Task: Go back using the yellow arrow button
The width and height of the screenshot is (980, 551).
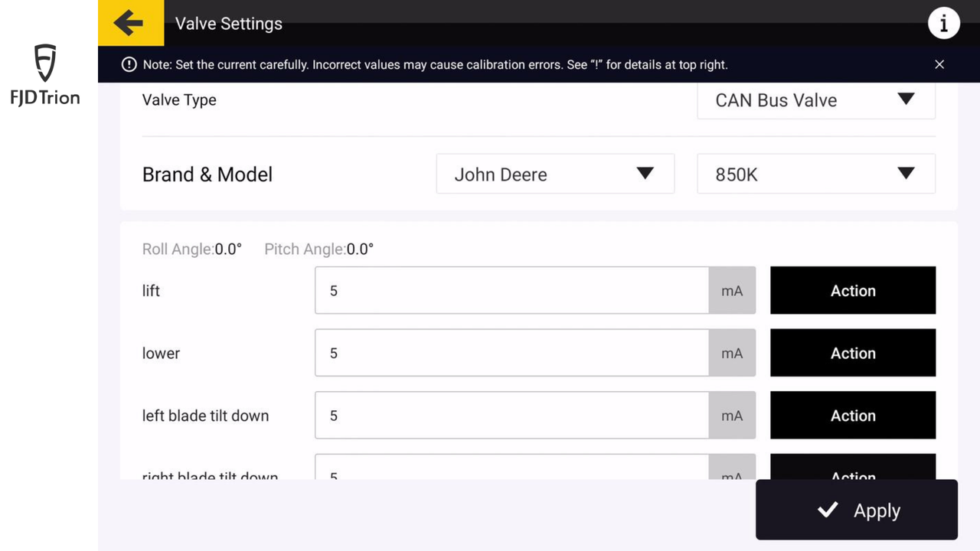Action: [x=130, y=23]
